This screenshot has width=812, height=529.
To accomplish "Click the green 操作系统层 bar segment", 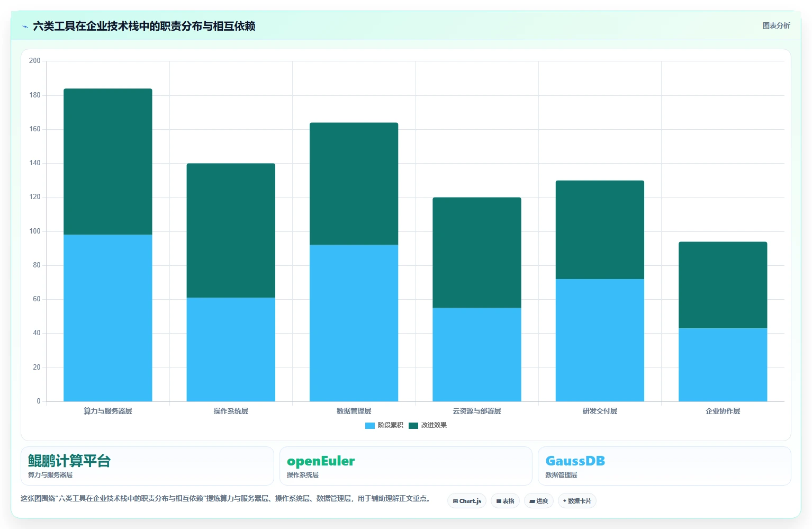I will [231, 230].
